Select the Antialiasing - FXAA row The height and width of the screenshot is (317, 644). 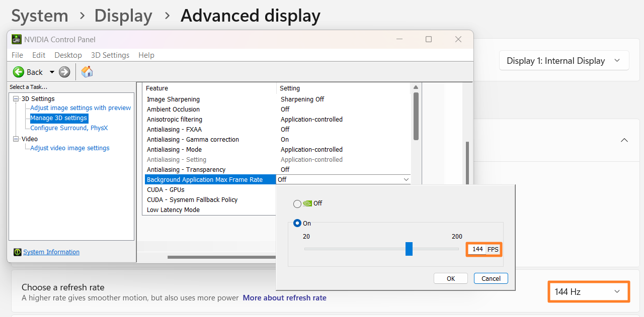(277, 130)
